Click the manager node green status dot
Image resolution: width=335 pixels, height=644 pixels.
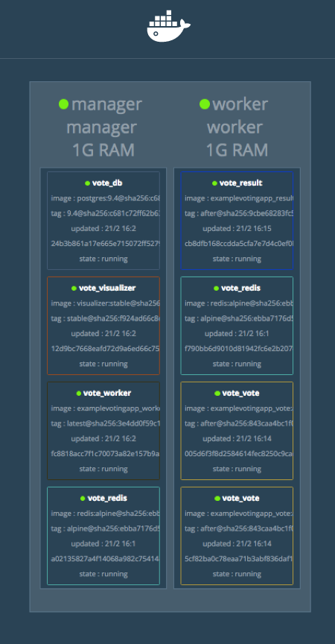click(63, 104)
